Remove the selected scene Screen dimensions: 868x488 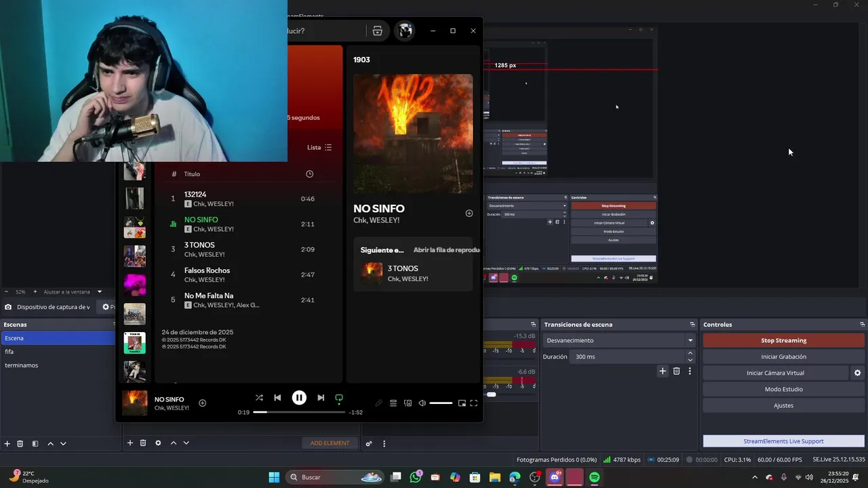click(x=20, y=443)
